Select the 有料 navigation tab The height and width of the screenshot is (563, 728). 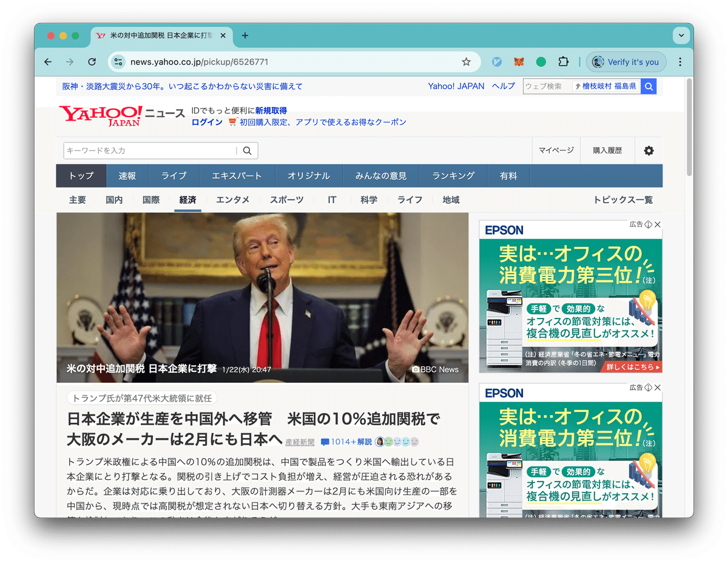point(508,176)
